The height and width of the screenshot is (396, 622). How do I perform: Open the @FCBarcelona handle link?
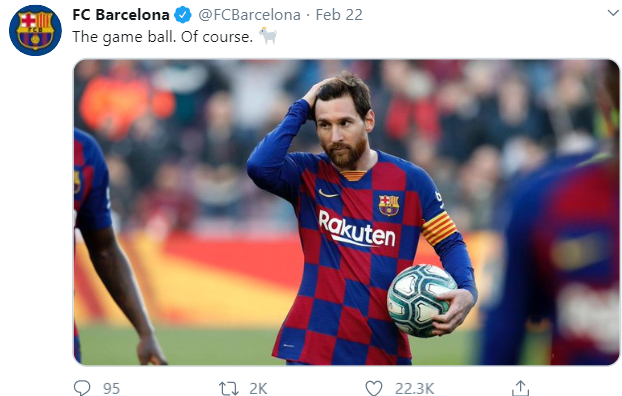coord(250,15)
